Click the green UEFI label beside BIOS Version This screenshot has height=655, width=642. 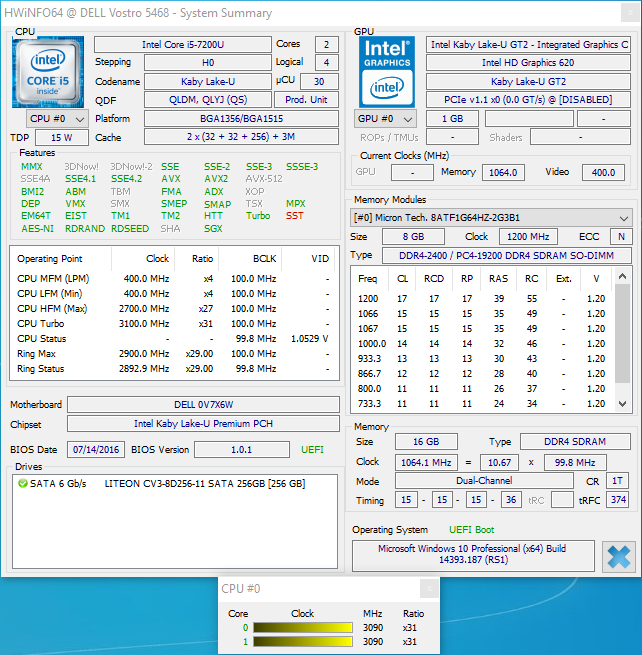(312, 449)
